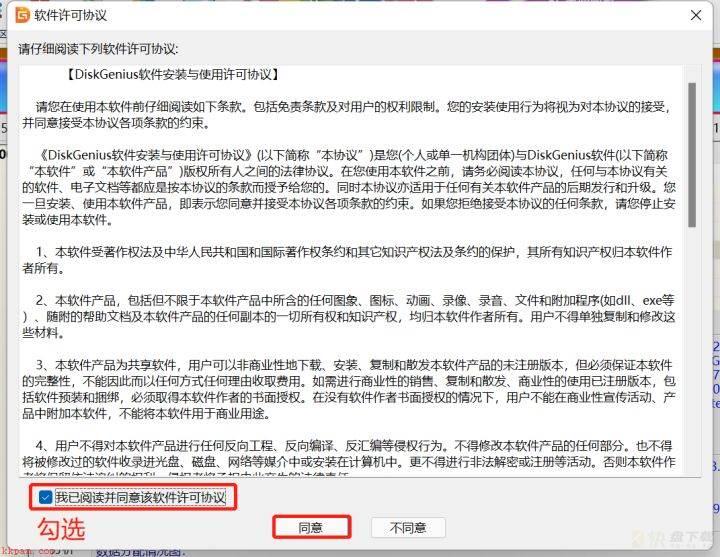Viewport: 720px width, 557px height.
Task: Click the paragraph starting 《DiskGenius软件安装与使用许可协议》
Action: [349, 187]
